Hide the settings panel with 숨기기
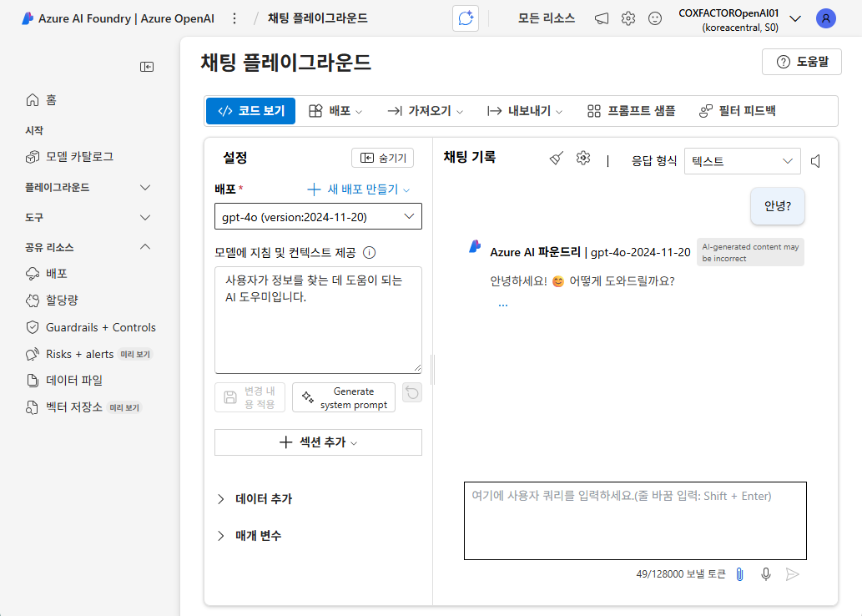This screenshot has height=616, width=862. pos(383,158)
